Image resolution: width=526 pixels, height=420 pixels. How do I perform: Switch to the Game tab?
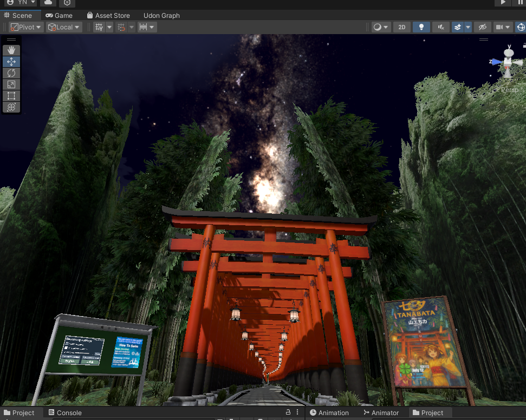pos(59,15)
